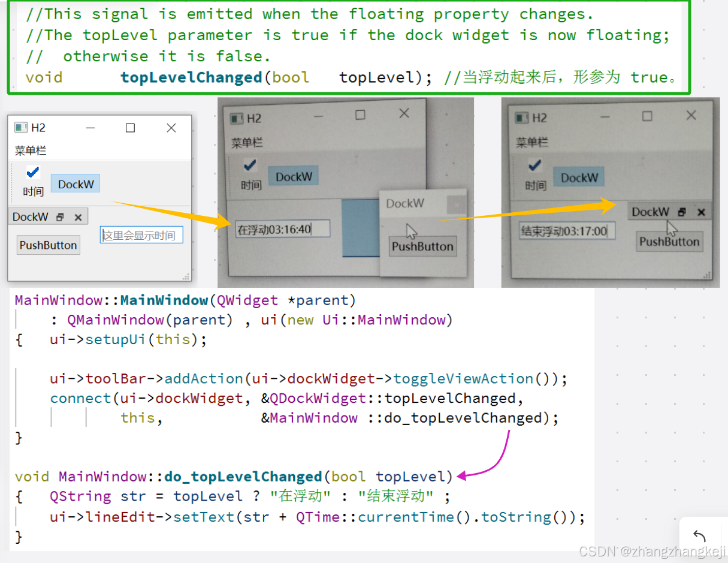Click 'do_topLevelChanged' in the function definition line
This screenshot has height=563, width=728.
(x=243, y=477)
